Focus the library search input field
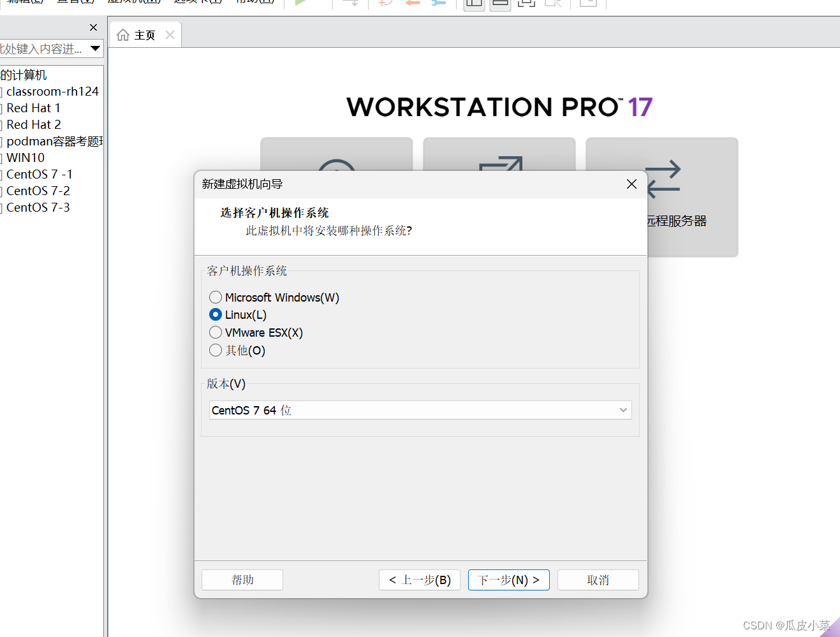The height and width of the screenshot is (637, 840). point(42,48)
